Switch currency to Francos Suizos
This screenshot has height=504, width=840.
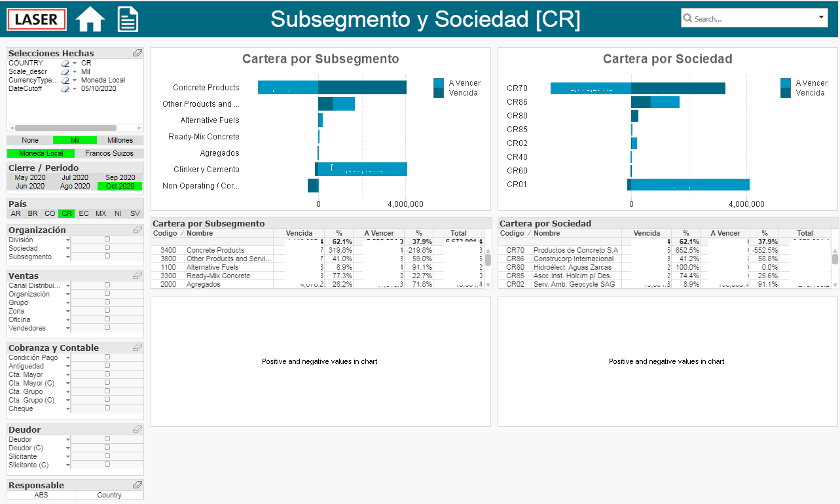coord(109,153)
